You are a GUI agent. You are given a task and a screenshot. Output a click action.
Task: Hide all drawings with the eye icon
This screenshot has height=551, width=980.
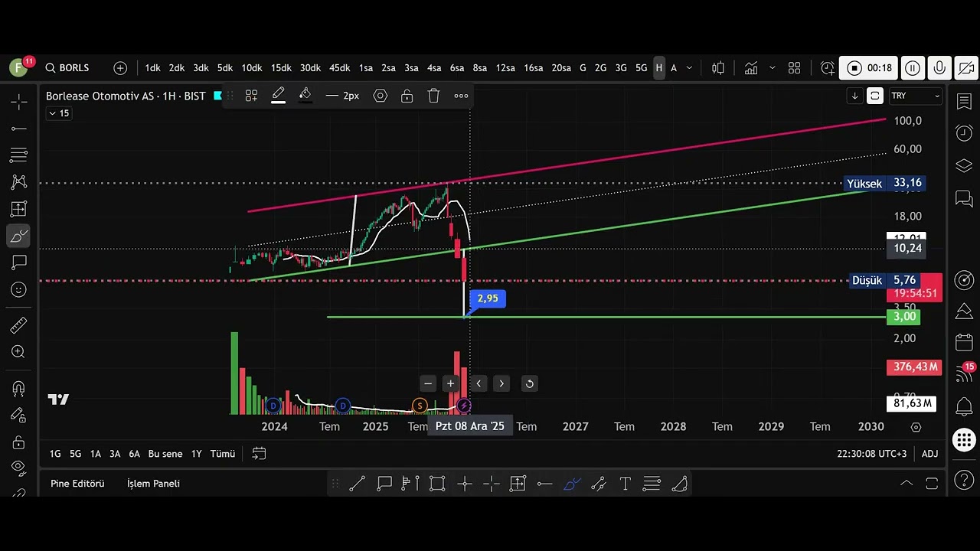pyautogui.click(x=18, y=468)
